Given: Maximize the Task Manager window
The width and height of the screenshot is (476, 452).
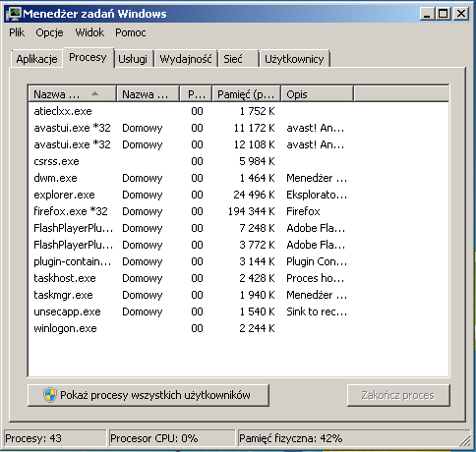Looking at the screenshot, I should pos(444,14).
